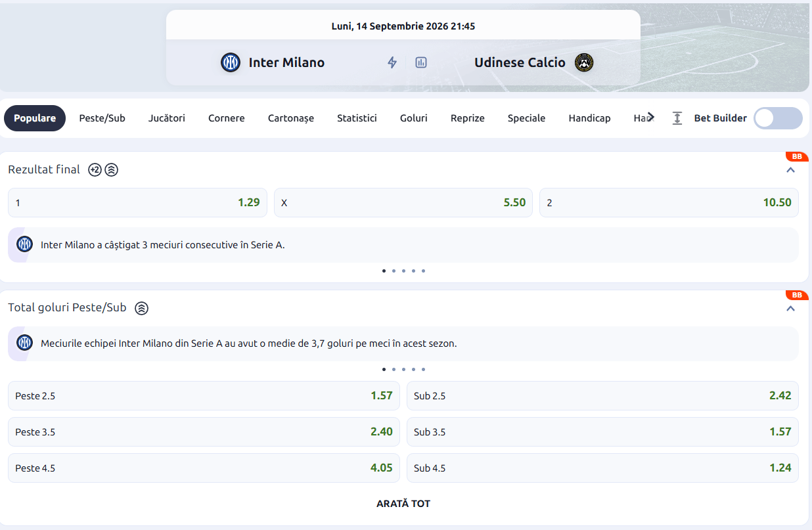Open the Jucători tab
This screenshot has height=530, width=812.
167,118
